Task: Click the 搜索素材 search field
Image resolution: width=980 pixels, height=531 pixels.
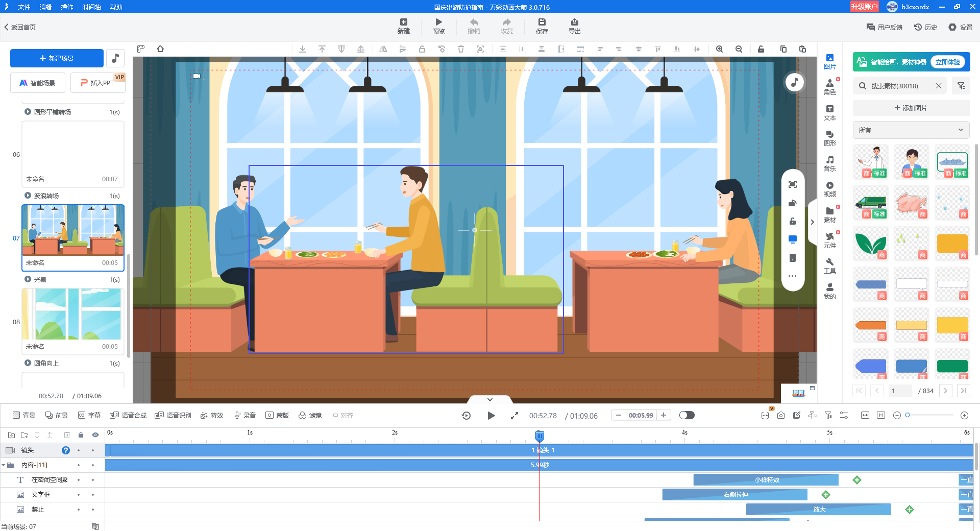Action: 900,86
